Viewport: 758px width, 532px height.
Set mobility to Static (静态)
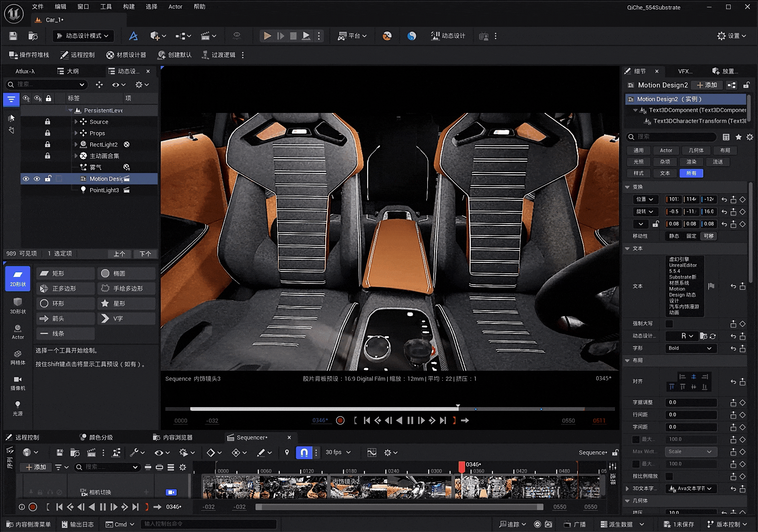click(x=674, y=236)
